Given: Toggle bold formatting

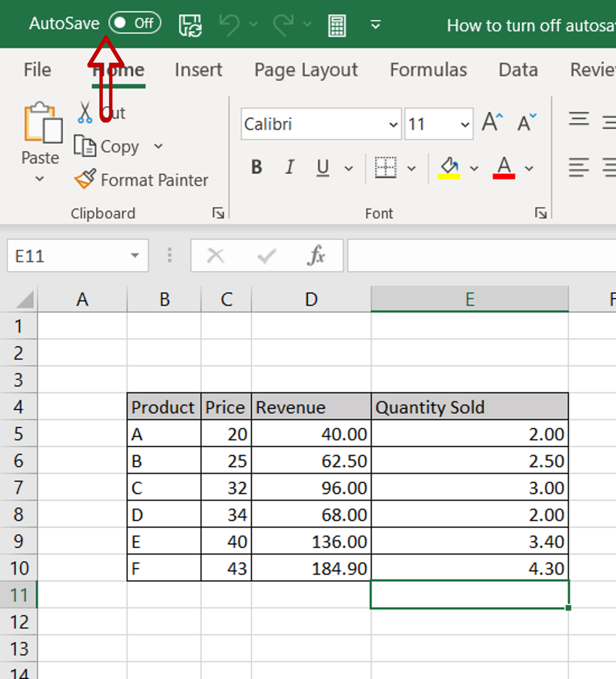Looking at the screenshot, I should coord(257,167).
